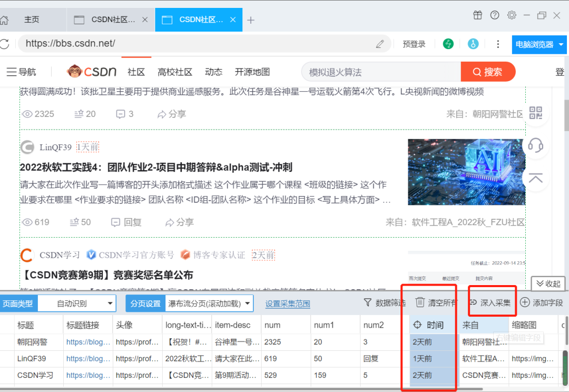Click the 深入采集 button
The image size is (569, 392).
point(490,302)
